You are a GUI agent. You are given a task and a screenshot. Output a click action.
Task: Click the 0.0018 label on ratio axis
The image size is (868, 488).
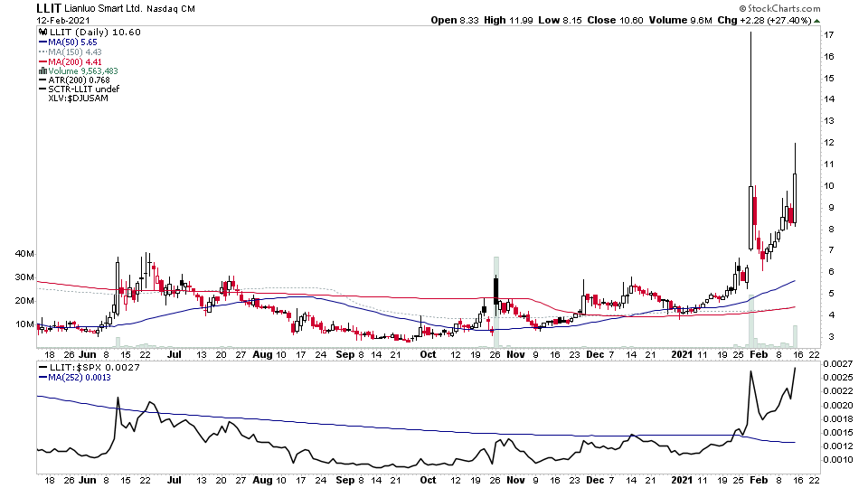coord(837,418)
